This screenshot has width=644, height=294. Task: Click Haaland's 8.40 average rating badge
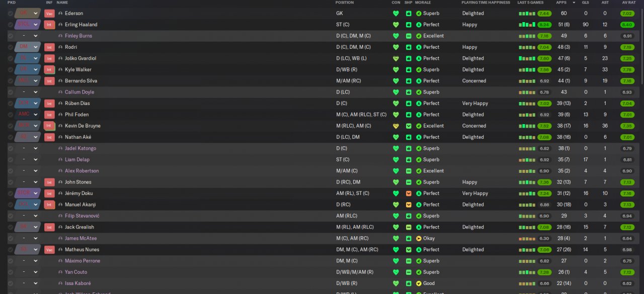tap(627, 25)
